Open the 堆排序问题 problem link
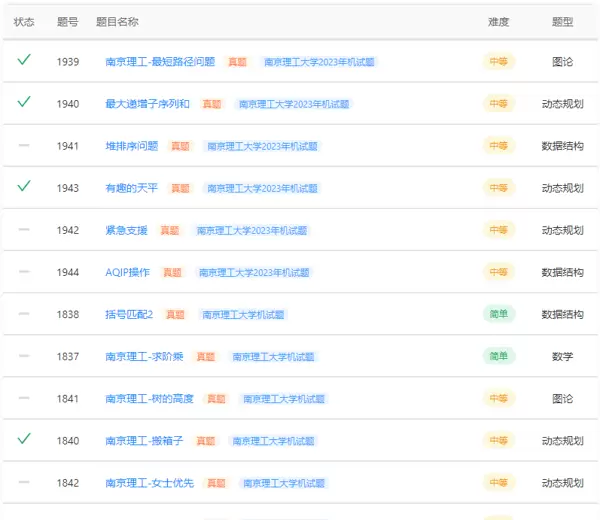Image resolution: width=600 pixels, height=520 pixels. coord(131,146)
